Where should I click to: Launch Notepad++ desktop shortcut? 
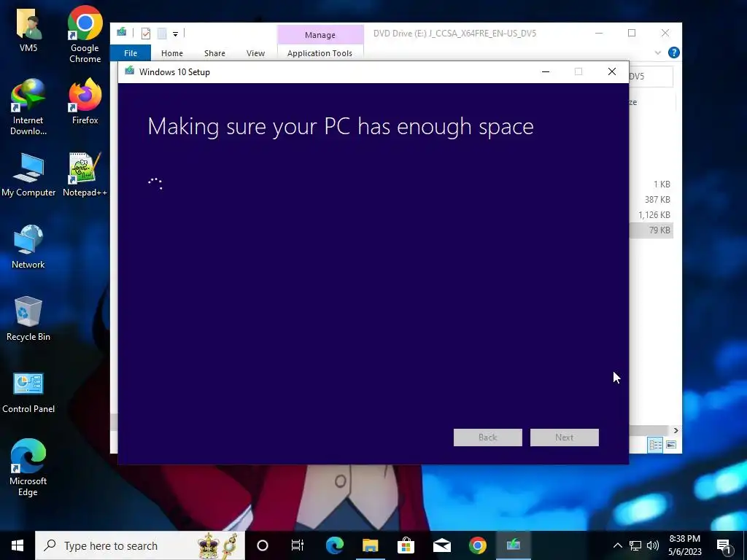[85, 175]
